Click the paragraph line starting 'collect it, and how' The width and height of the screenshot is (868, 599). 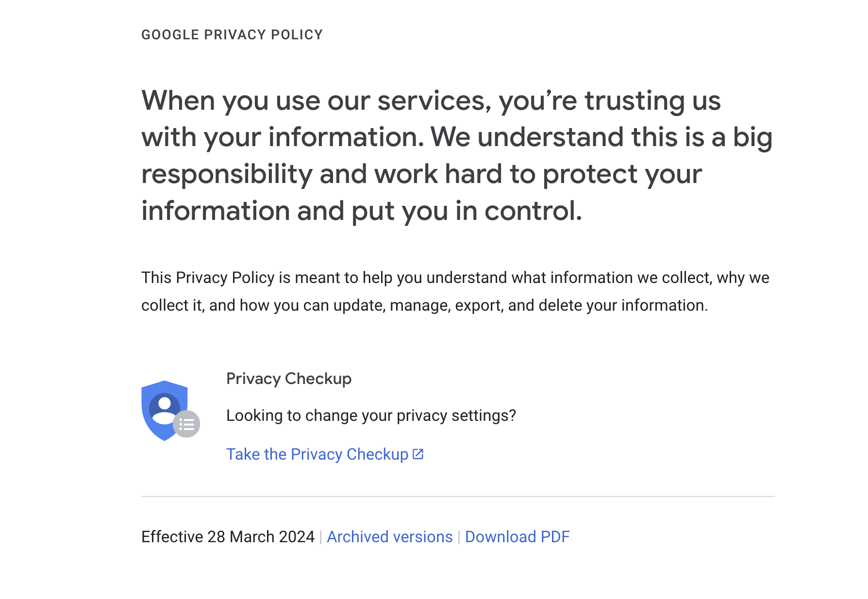click(424, 305)
